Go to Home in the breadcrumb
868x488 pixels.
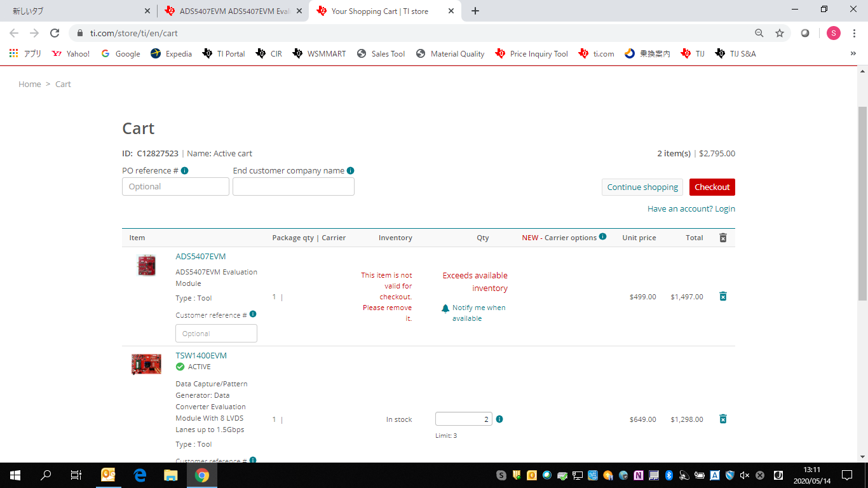pyautogui.click(x=30, y=84)
